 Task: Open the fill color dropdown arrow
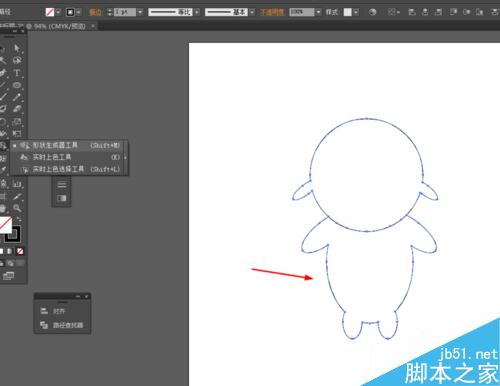58,12
